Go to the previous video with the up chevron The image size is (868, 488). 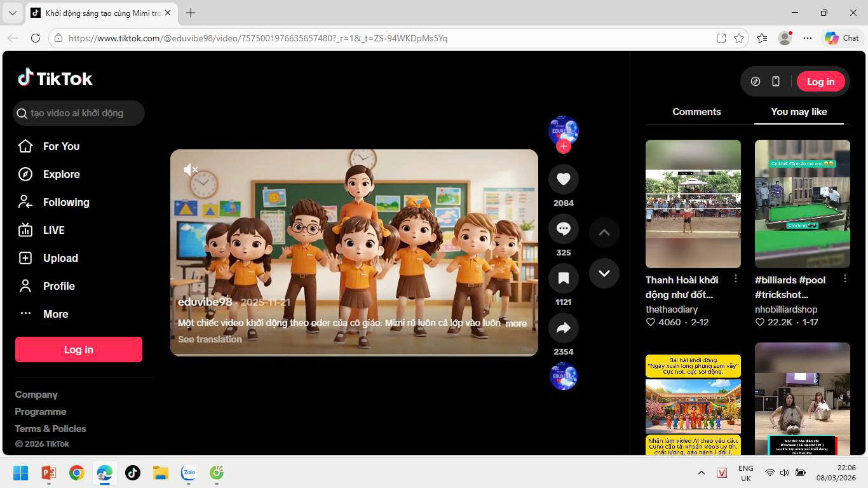604,233
